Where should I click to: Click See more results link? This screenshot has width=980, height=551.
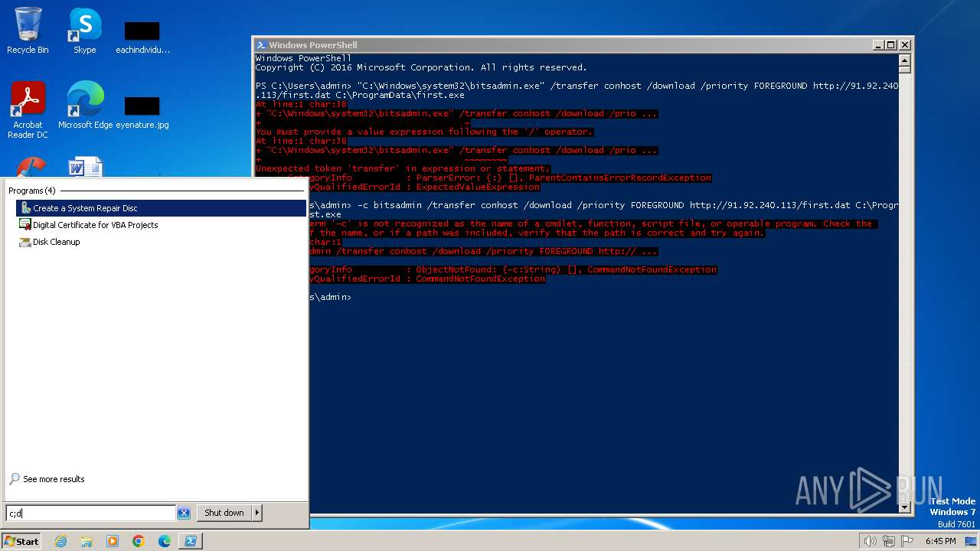[x=54, y=479]
